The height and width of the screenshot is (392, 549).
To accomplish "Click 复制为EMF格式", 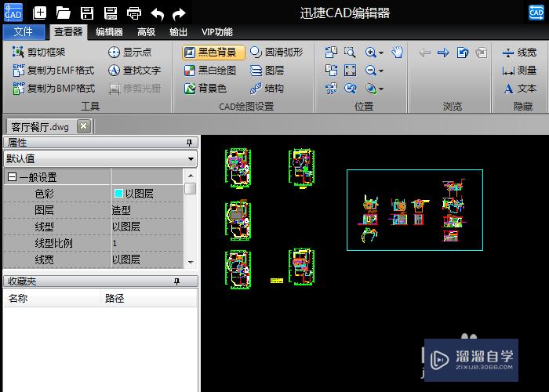I will point(53,71).
